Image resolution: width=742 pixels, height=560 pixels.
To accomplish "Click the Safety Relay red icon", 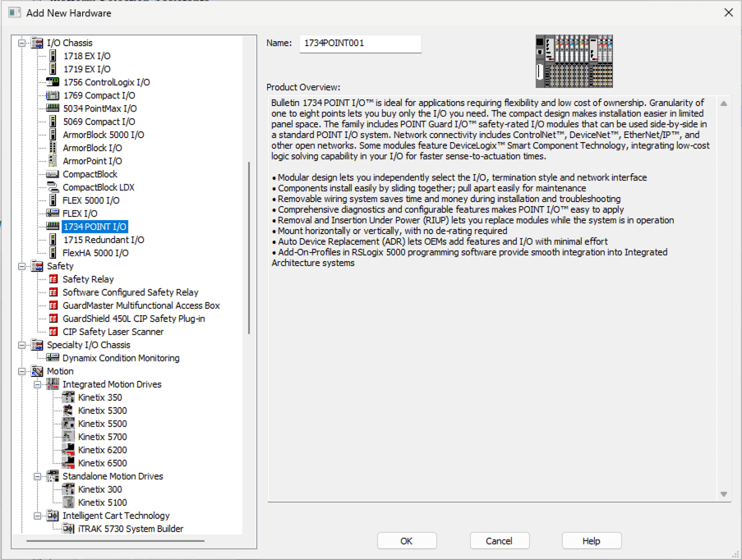I will click(x=53, y=279).
